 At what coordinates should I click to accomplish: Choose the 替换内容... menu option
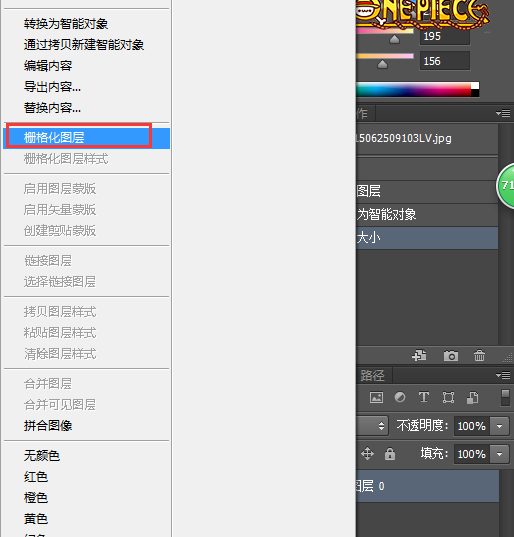tap(52, 108)
